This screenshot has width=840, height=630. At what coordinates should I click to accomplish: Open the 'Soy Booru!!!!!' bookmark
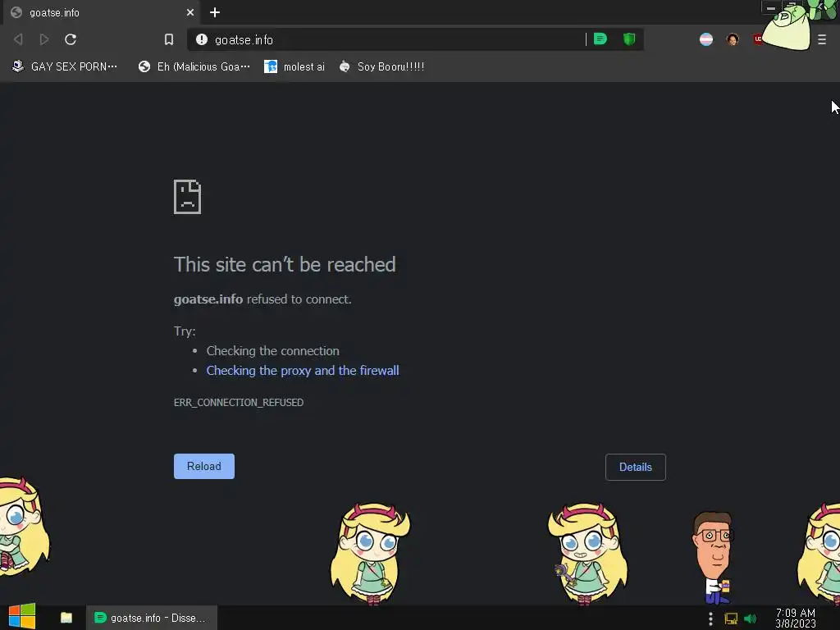[x=382, y=66]
